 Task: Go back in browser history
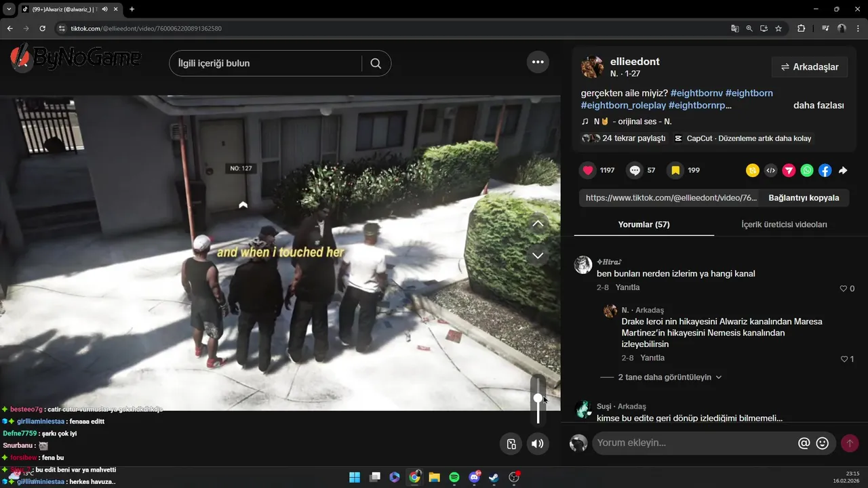[x=9, y=28]
